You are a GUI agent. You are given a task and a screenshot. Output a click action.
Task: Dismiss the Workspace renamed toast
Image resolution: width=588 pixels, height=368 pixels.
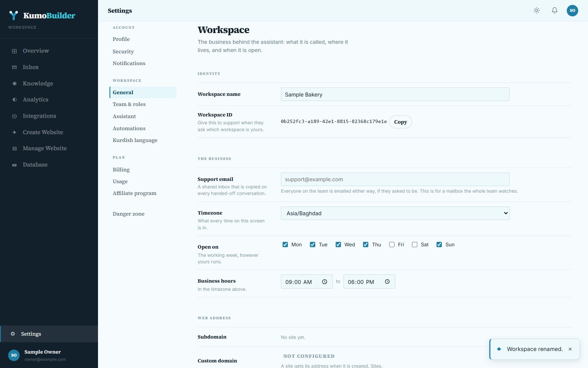pos(570,349)
